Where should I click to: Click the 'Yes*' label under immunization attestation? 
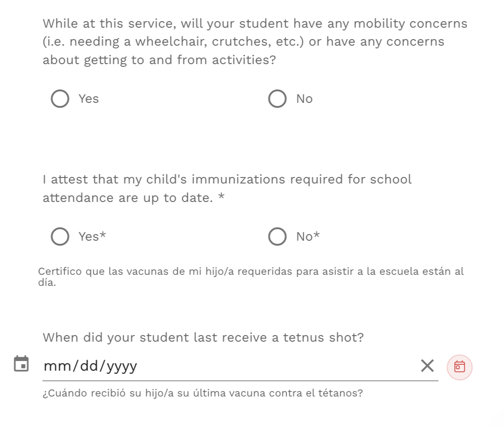coord(92,237)
